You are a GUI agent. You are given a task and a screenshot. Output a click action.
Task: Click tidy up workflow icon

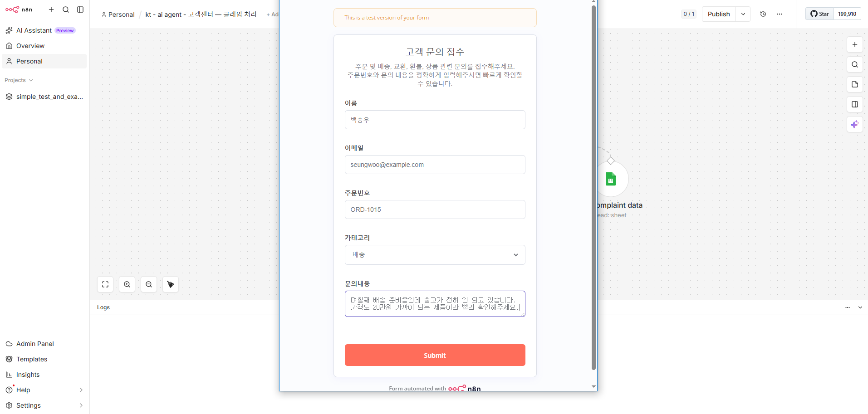(x=171, y=284)
